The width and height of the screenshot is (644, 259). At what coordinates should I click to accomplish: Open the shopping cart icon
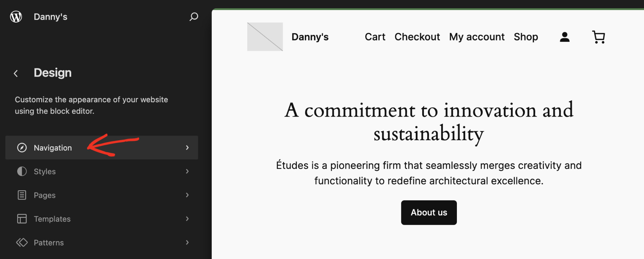pos(599,37)
